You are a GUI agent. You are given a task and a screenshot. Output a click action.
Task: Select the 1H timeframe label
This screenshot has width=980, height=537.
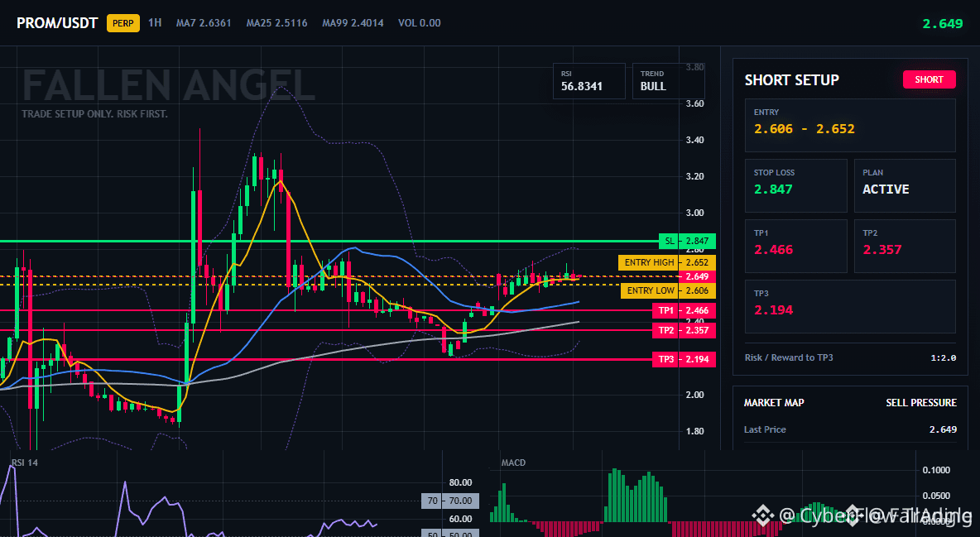pos(155,22)
